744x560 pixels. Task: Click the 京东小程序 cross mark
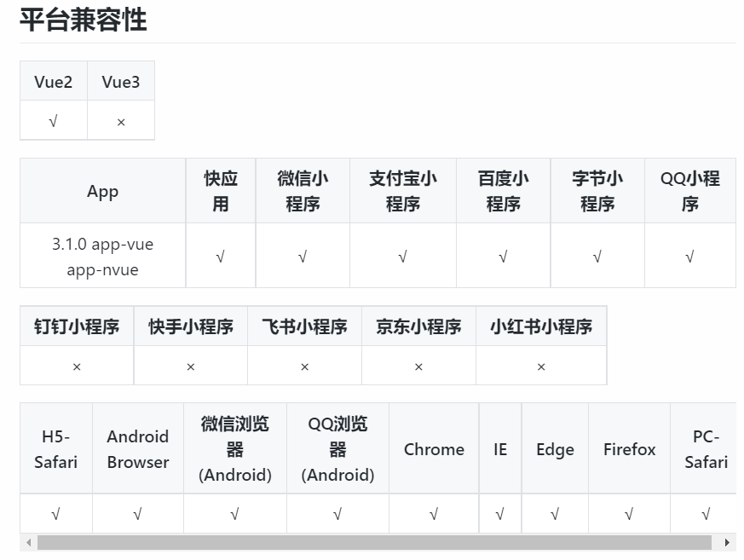click(x=418, y=366)
